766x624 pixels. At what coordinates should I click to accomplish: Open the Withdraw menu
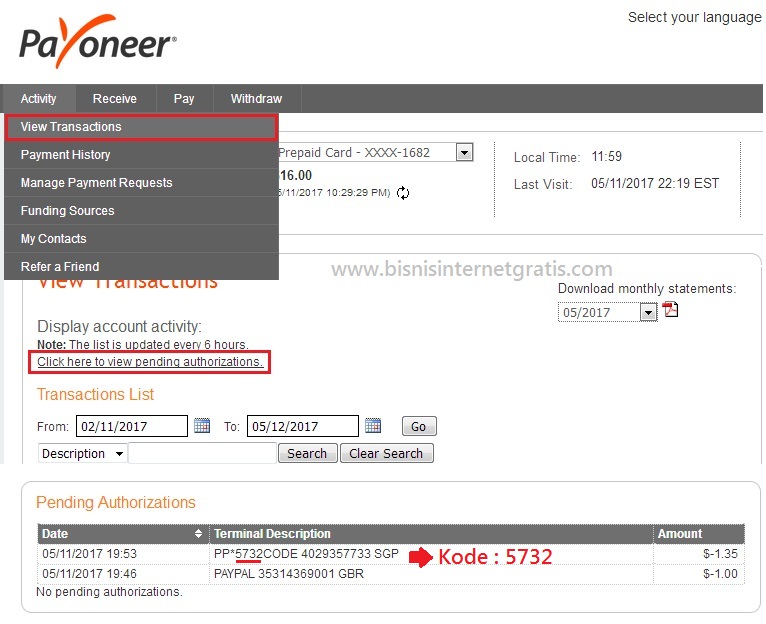click(x=256, y=99)
